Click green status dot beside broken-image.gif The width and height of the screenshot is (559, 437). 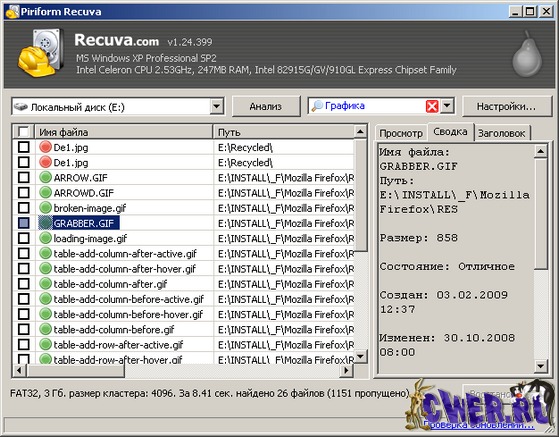tap(46, 207)
